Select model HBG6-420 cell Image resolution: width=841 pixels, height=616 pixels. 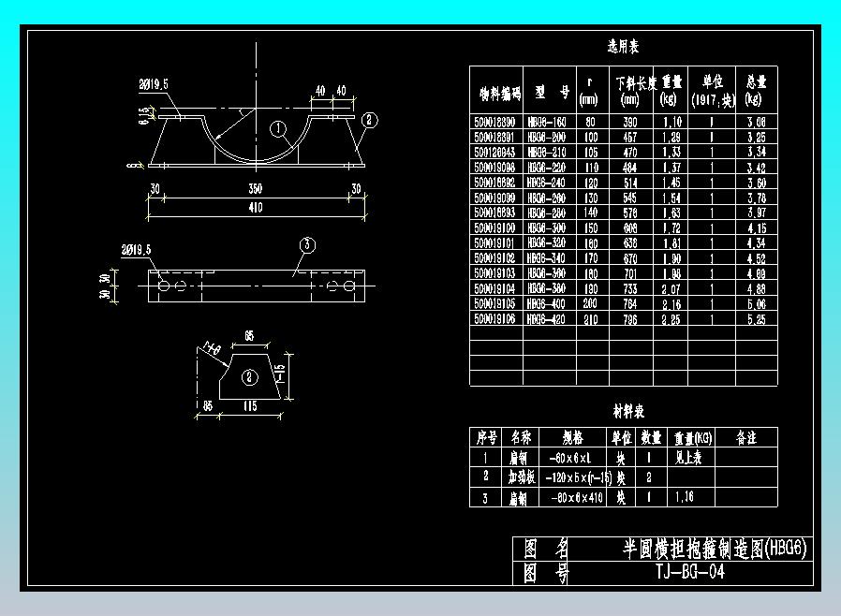[x=547, y=319]
